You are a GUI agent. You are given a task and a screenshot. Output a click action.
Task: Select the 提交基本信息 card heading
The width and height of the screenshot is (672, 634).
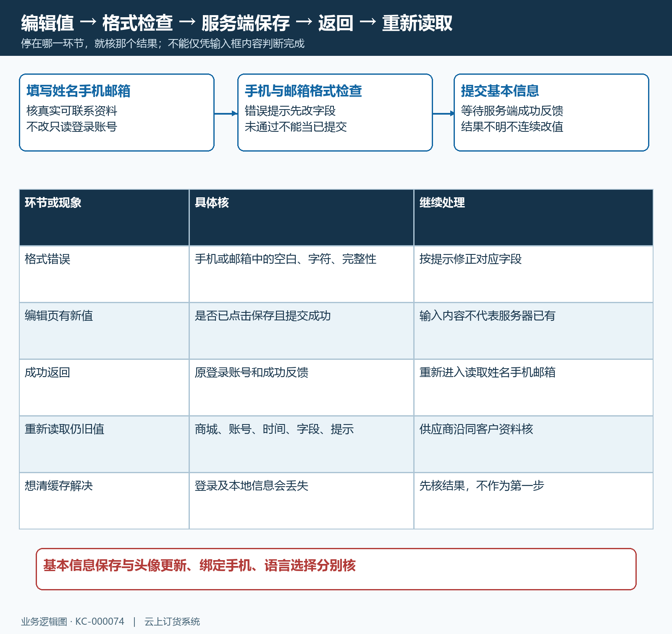coord(500,91)
